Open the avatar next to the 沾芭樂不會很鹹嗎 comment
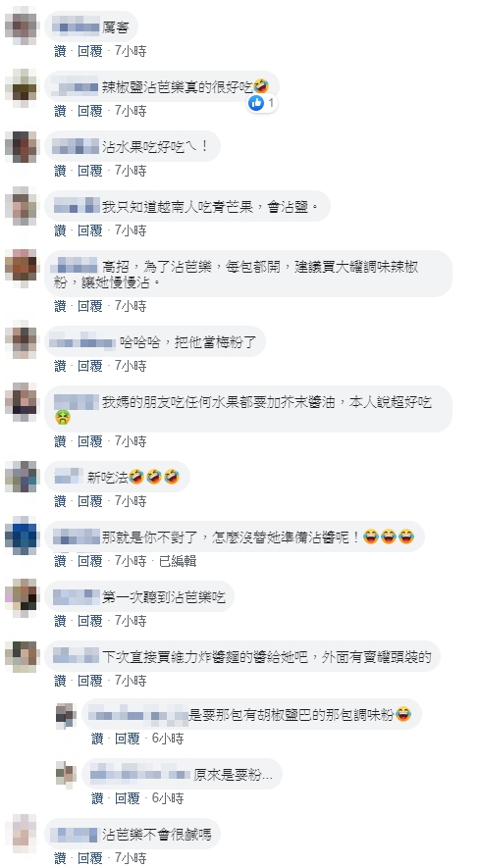This screenshot has height=868, width=477. click(21, 834)
